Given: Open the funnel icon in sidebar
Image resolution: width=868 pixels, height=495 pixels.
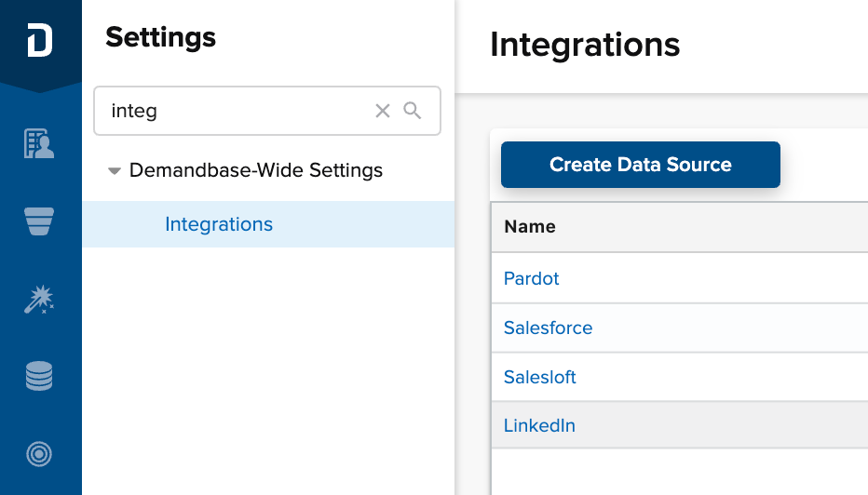Looking at the screenshot, I should (39, 221).
